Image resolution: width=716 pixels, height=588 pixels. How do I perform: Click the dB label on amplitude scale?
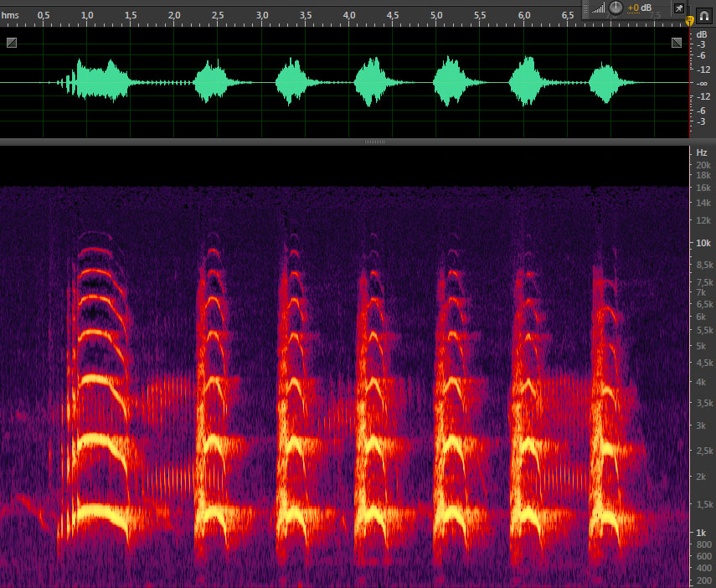pyautogui.click(x=702, y=34)
